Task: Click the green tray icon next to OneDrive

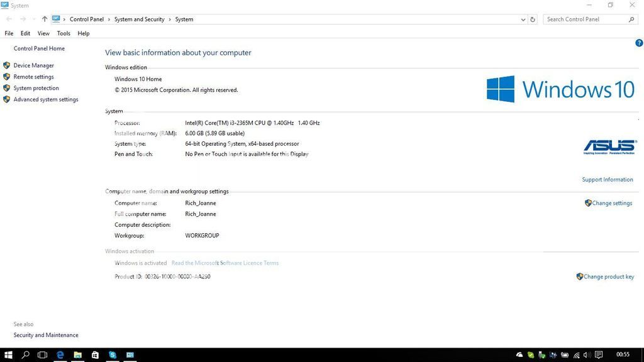Action: [x=531, y=354]
